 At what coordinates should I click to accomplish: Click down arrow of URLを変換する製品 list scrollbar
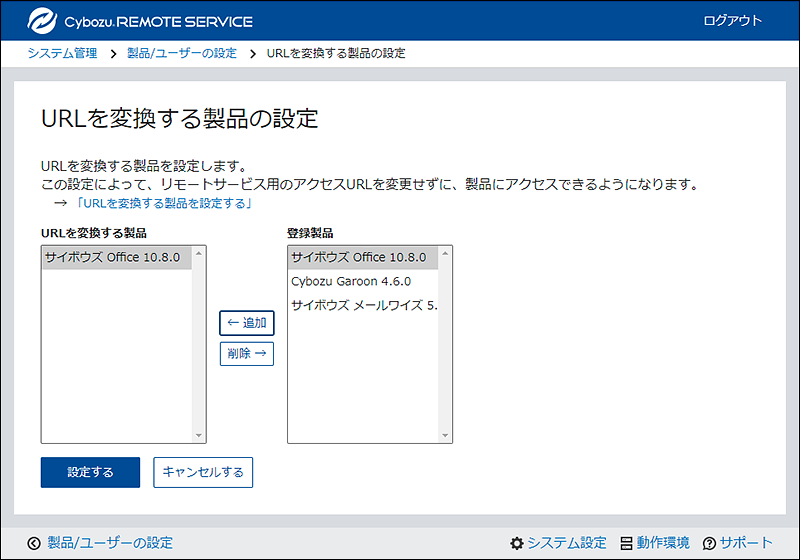[199, 435]
